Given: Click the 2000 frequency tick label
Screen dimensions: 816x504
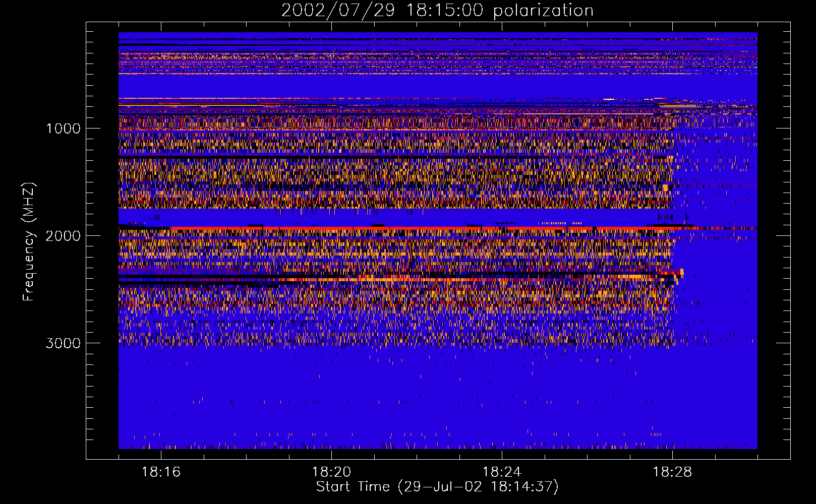Looking at the screenshot, I should (x=63, y=236).
